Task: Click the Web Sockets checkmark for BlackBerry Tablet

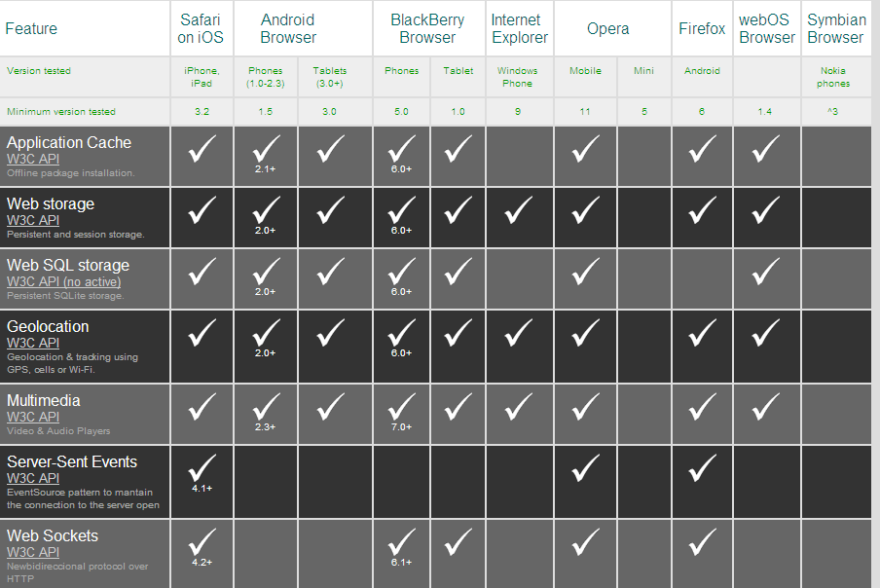Action: pos(458,542)
